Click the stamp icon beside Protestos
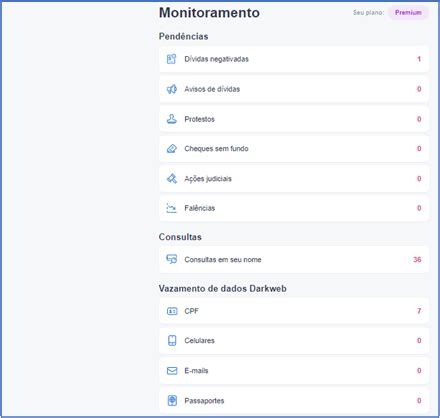The width and height of the screenshot is (440, 418). point(172,119)
